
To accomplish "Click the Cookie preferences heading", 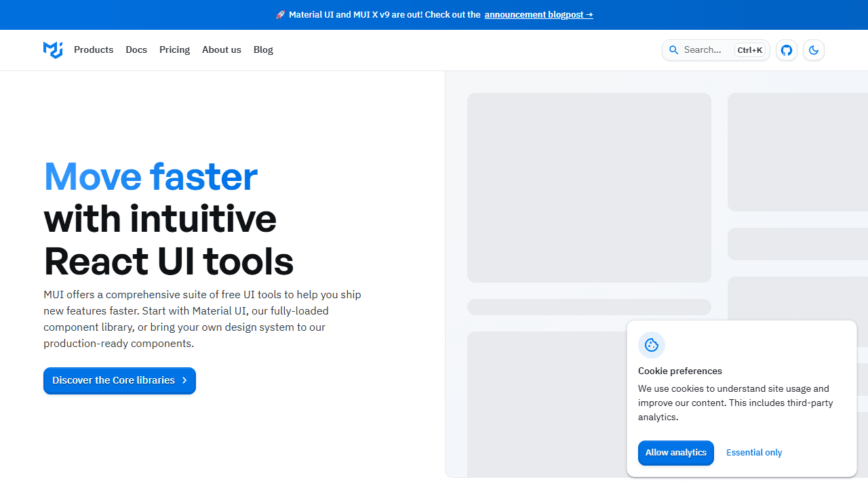I will tap(680, 371).
